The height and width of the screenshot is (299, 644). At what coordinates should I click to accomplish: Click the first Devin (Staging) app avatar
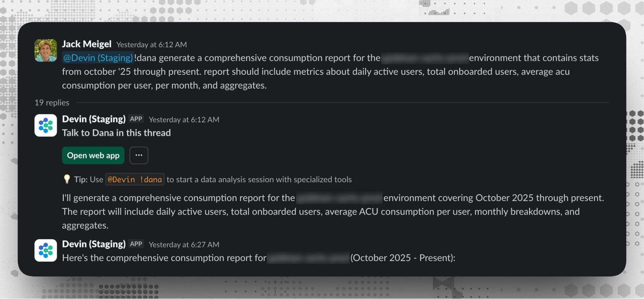point(45,126)
